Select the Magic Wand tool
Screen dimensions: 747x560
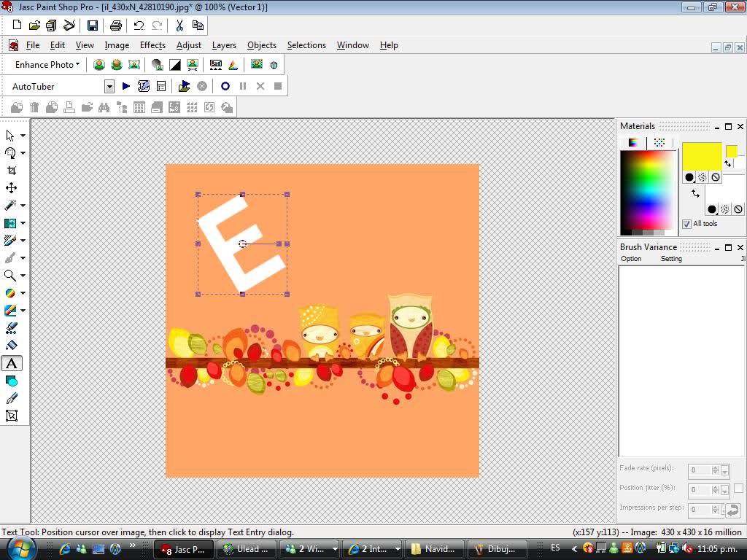[10, 205]
